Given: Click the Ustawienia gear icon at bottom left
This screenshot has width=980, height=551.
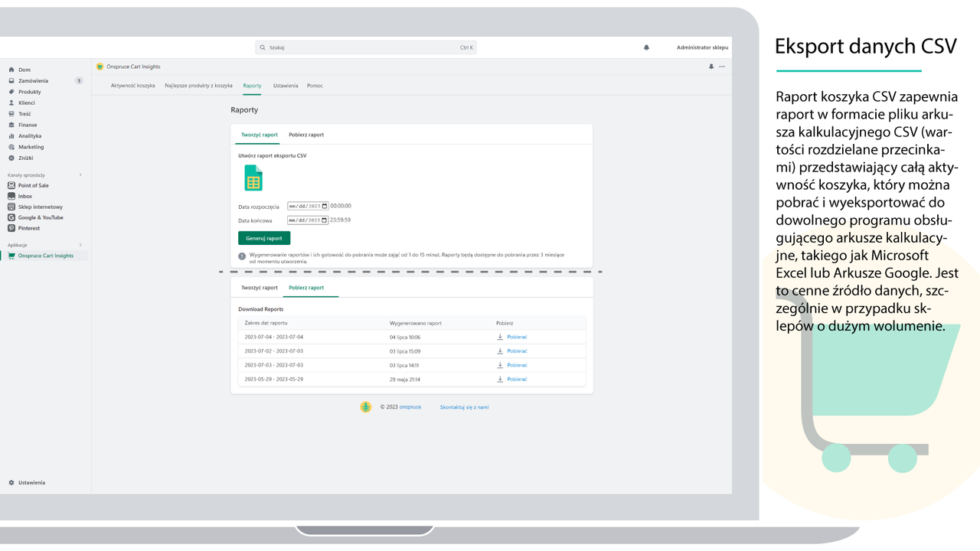Looking at the screenshot, I should [11, 483].
